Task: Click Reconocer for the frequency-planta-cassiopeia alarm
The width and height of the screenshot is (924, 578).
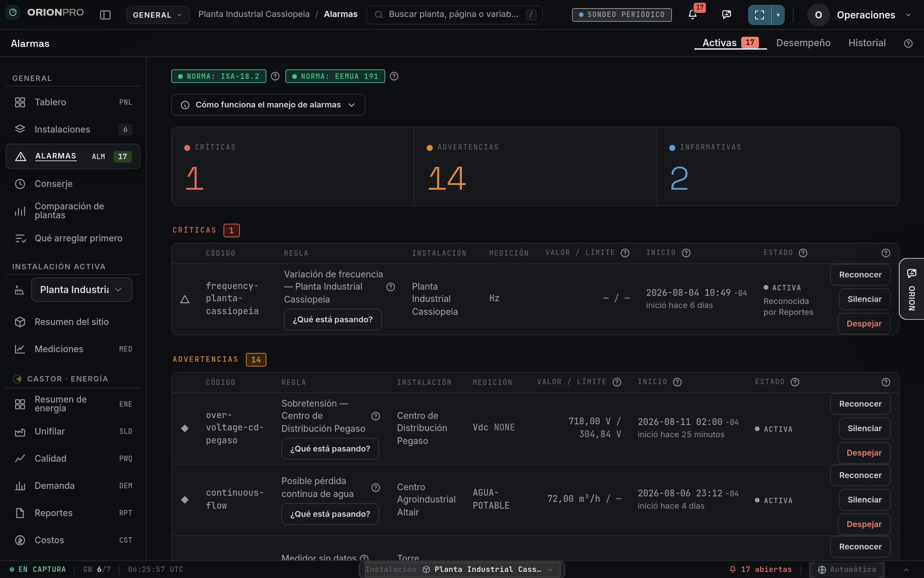Action: coord(860,274)
